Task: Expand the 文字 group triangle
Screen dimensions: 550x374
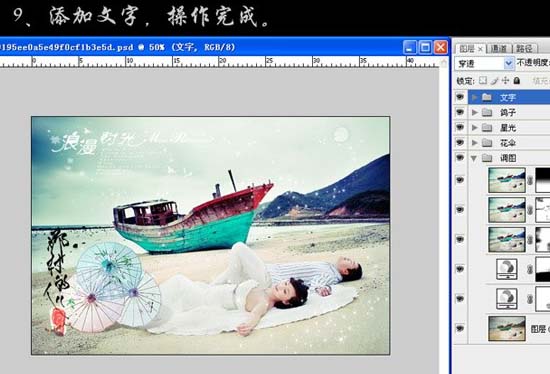Action: pyautogui.click(x=475, y=97)
